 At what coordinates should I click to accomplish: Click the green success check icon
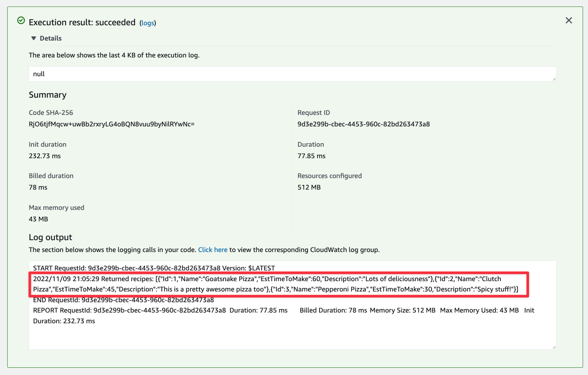click(21, 20)
